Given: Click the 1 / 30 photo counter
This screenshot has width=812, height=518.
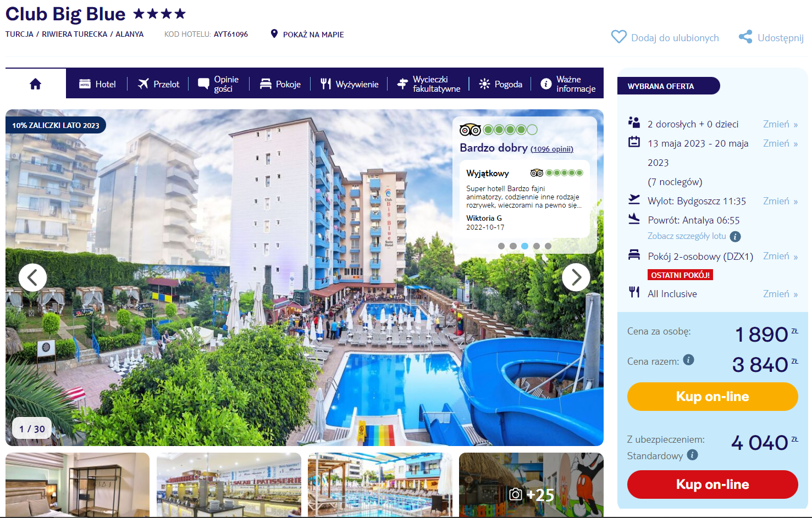Looking at the screenshot, I should click(x=32, y=429).
